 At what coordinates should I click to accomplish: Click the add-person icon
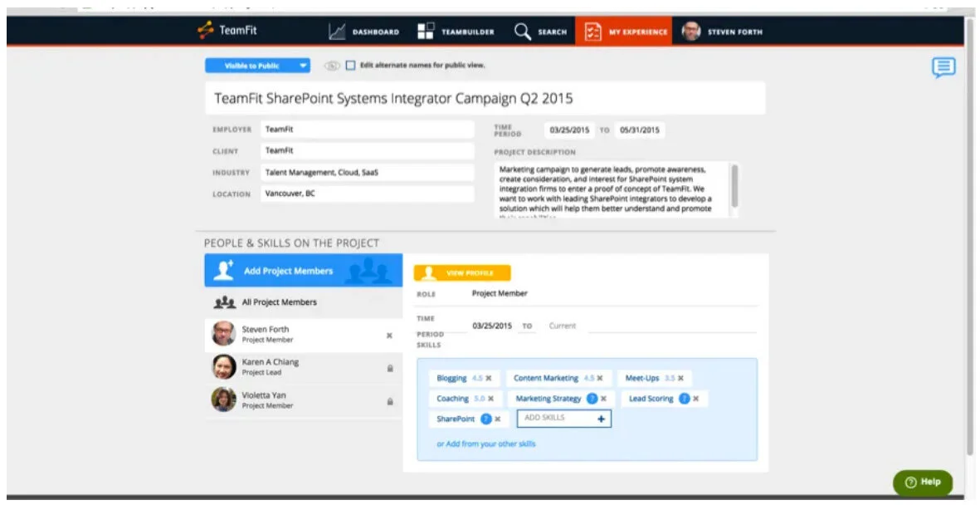[x=223, y=270]
